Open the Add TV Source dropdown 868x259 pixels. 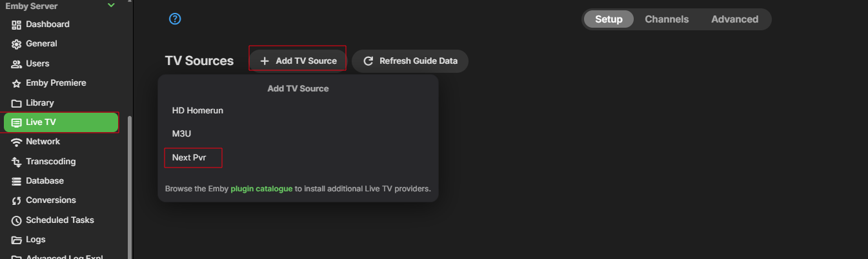click(x=298, y=61)
